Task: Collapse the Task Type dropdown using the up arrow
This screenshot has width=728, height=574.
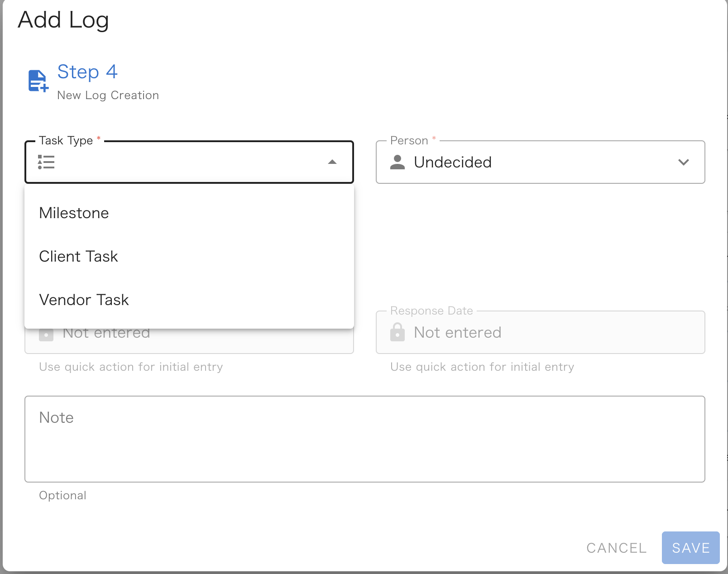Action: point(332,162)
